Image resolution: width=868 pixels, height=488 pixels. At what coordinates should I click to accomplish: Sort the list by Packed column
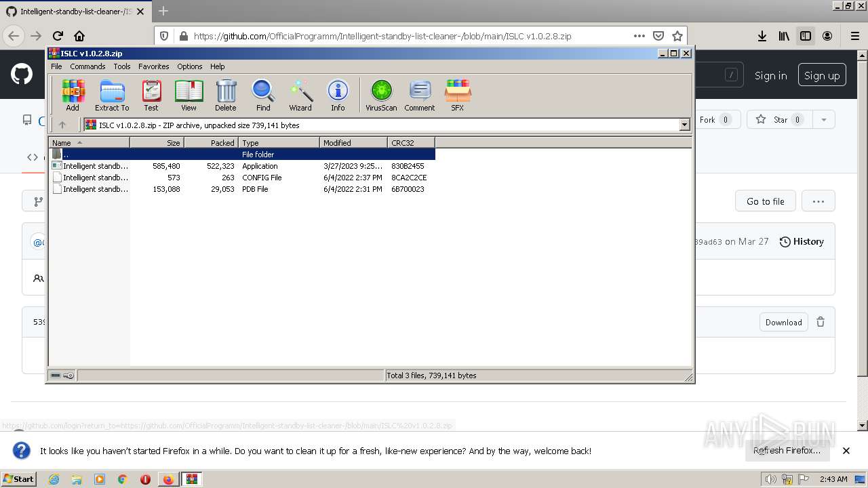coord(211,142)
